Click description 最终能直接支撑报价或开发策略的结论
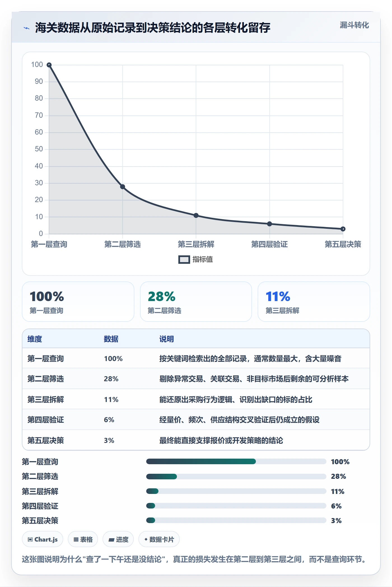Screen dimensions: 392x587 [x=221, y=440]
